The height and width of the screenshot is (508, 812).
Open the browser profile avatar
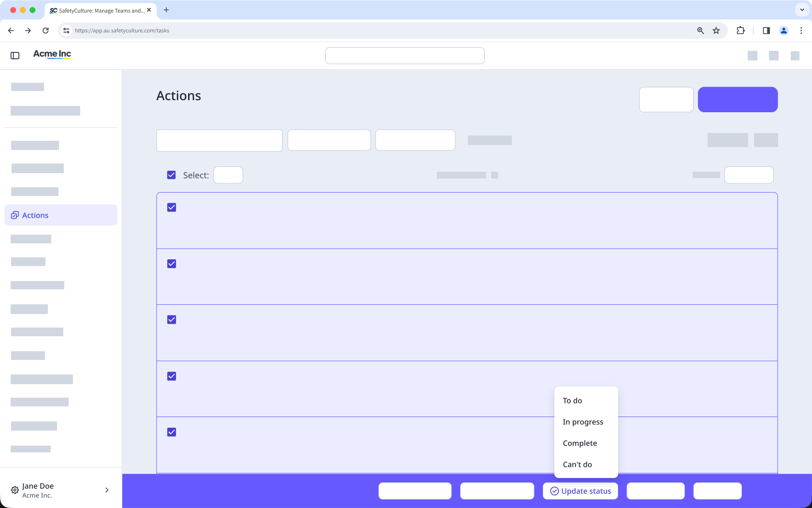[784, 30]
